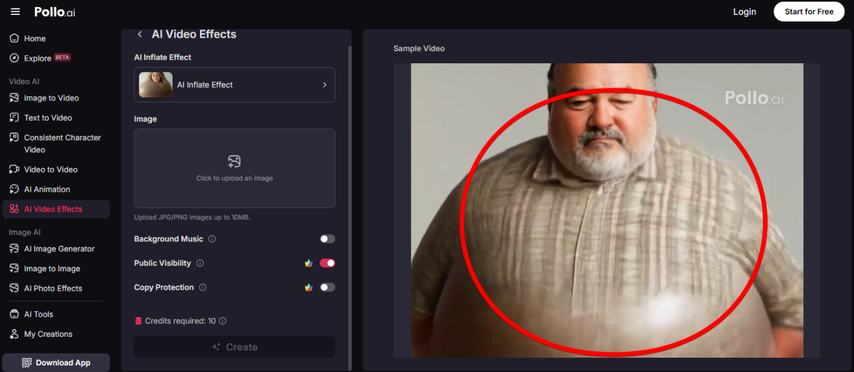Enable the Copy Protection toggle

coord(327,287)
